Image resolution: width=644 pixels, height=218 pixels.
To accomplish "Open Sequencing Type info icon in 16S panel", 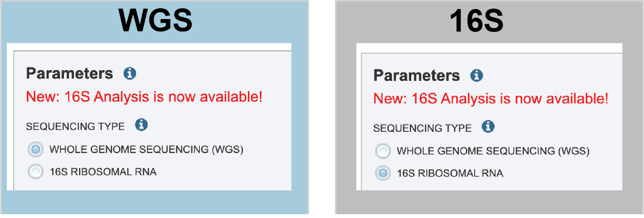I will 488,127.
